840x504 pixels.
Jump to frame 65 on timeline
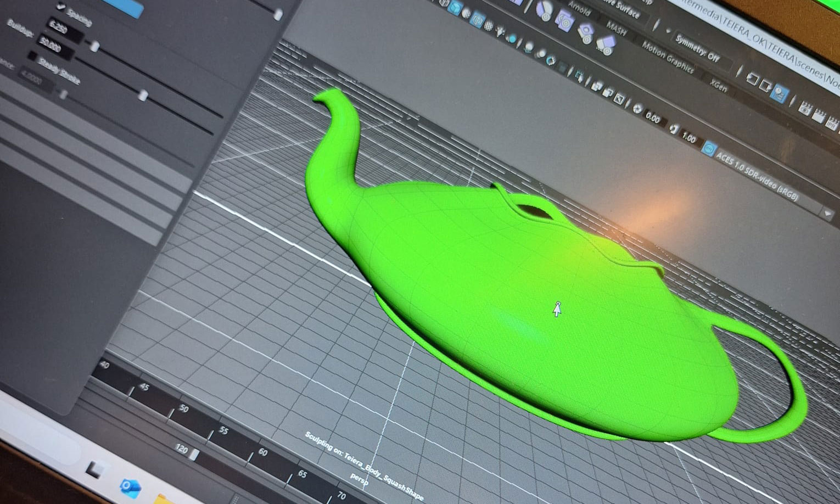(302, 474)
